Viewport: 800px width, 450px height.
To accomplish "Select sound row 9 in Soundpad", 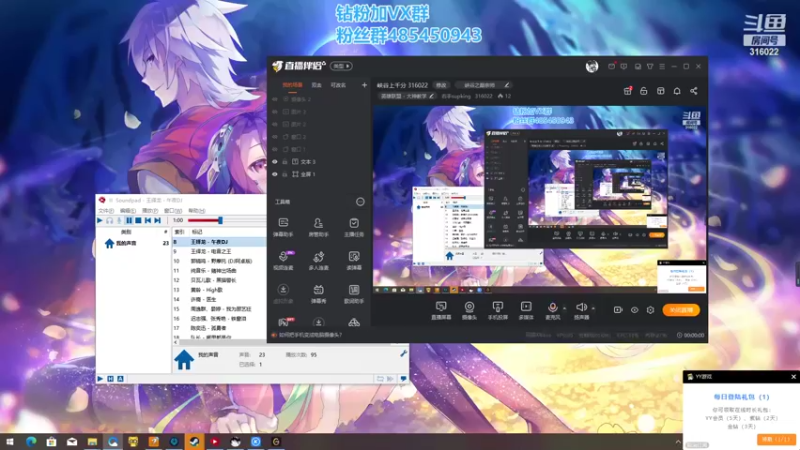I will pyautogui.click(x=219, y=251).
